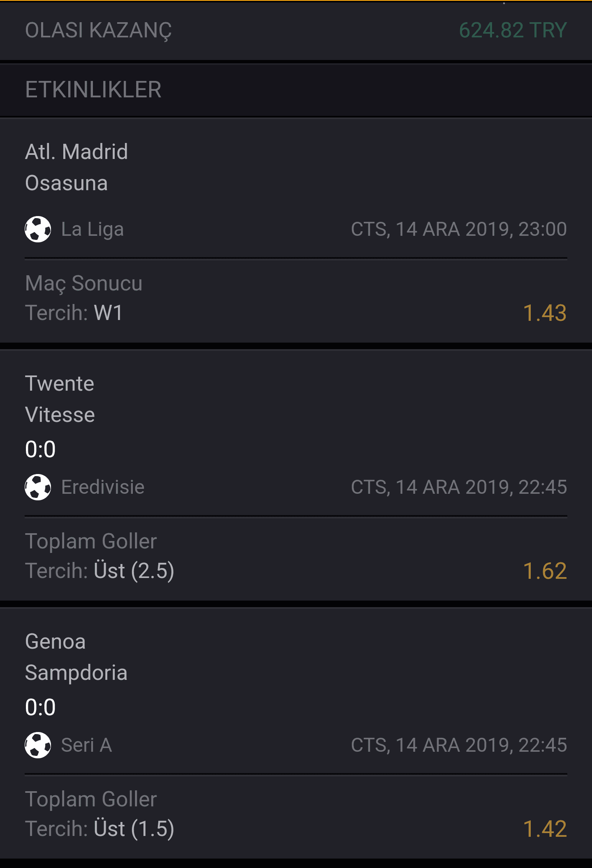Image resolution: width=592 pixels, height=868 pixels.
Task: Open the Sampdoria team name
Action: tap(76, 673)
